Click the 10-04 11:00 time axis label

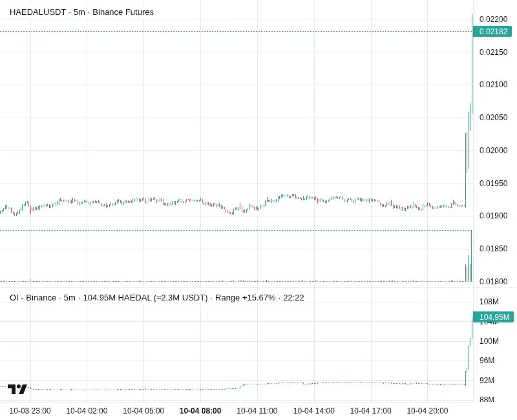[257, 411]
